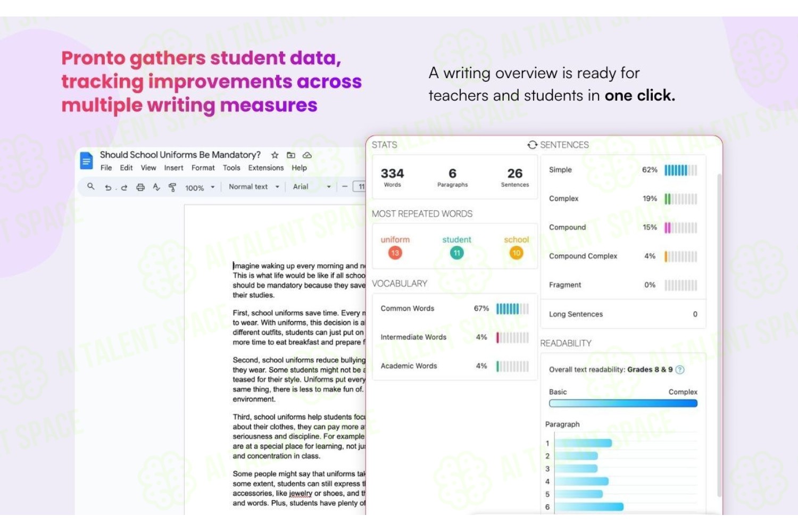Redo the last edit
This screenshot has width=798, height=532.
[x=124, y=187]
